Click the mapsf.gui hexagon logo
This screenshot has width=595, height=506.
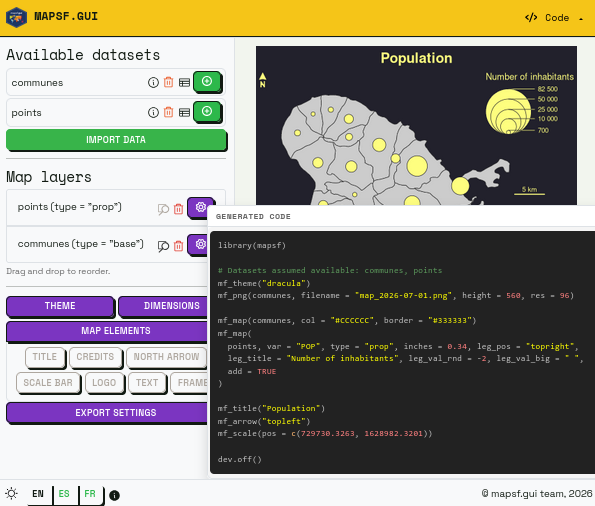(x=16, y=17)
